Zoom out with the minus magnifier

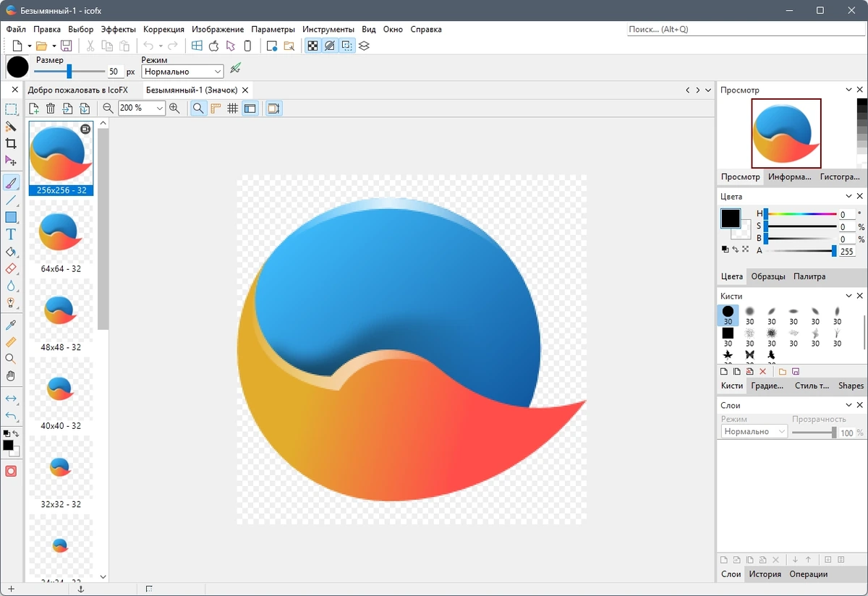(108, 108)
